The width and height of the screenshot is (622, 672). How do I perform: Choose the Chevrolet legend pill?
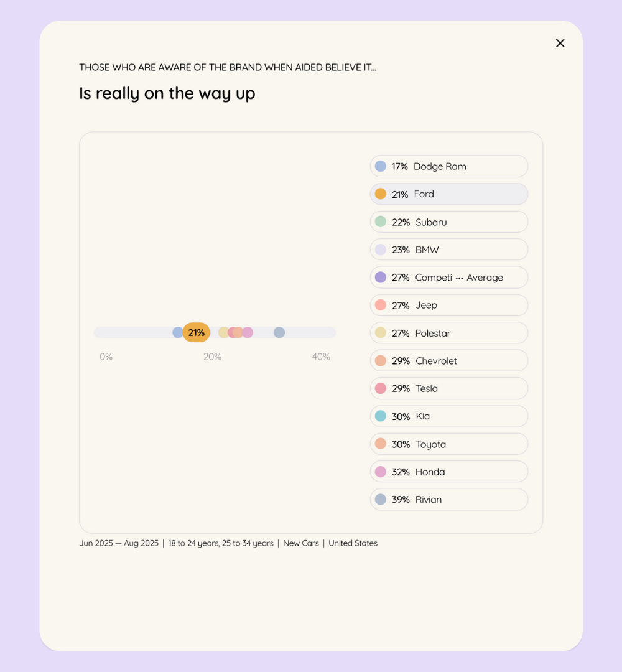(x=449, y=360)
